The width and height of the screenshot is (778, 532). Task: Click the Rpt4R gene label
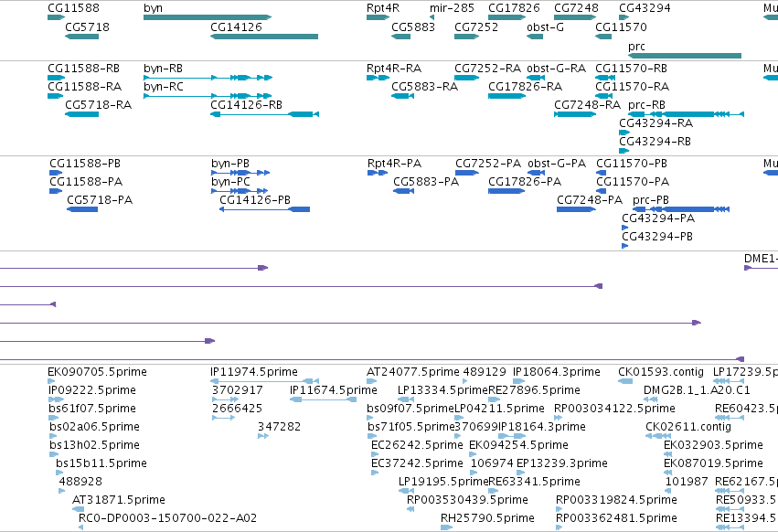tap(382, 8)
